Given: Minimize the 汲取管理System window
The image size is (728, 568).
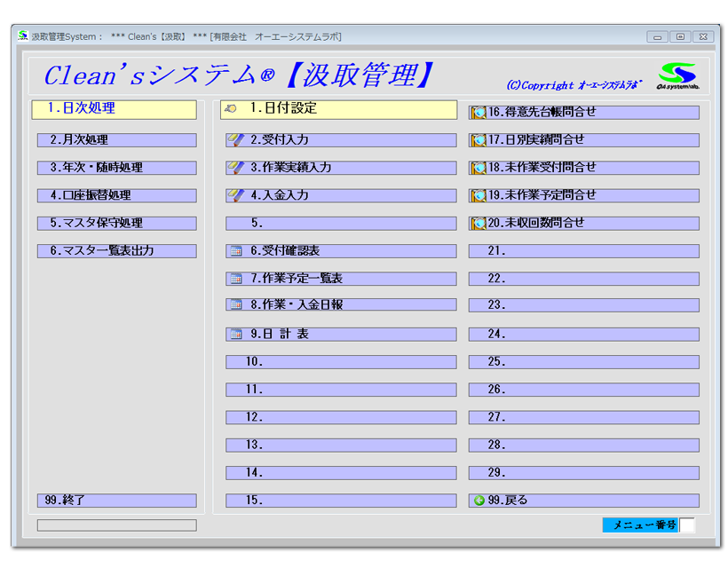Looking at the screenshot, I should 658,37.
